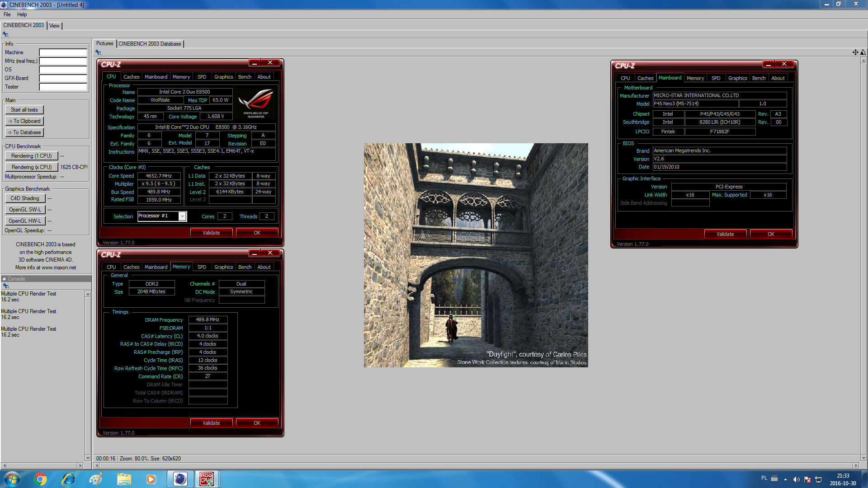Screen dimensions: 868x488
Task: Click the Tester input field
Action: 63,87
